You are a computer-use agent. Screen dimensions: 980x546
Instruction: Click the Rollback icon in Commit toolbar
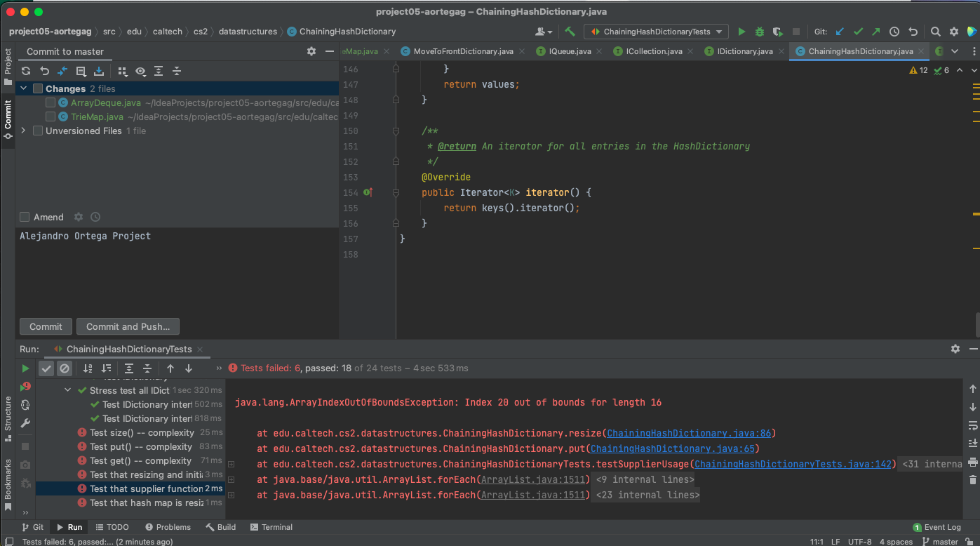(x=44, y=71)
